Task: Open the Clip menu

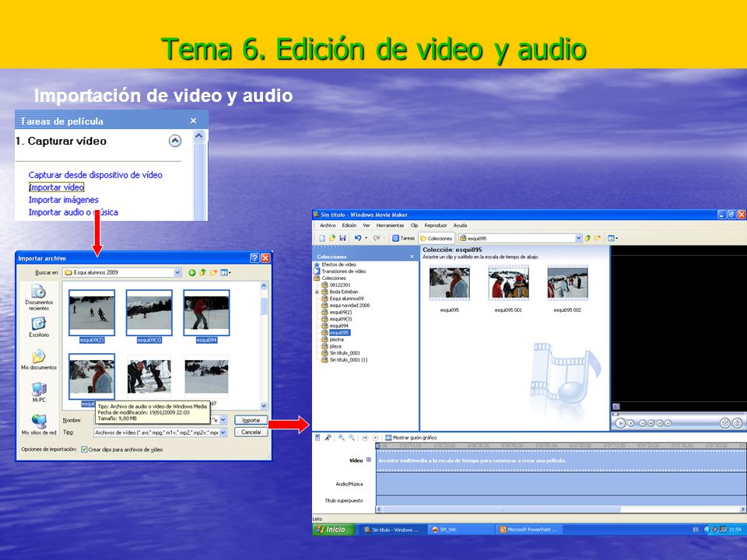Action: (x=415, y=226)
